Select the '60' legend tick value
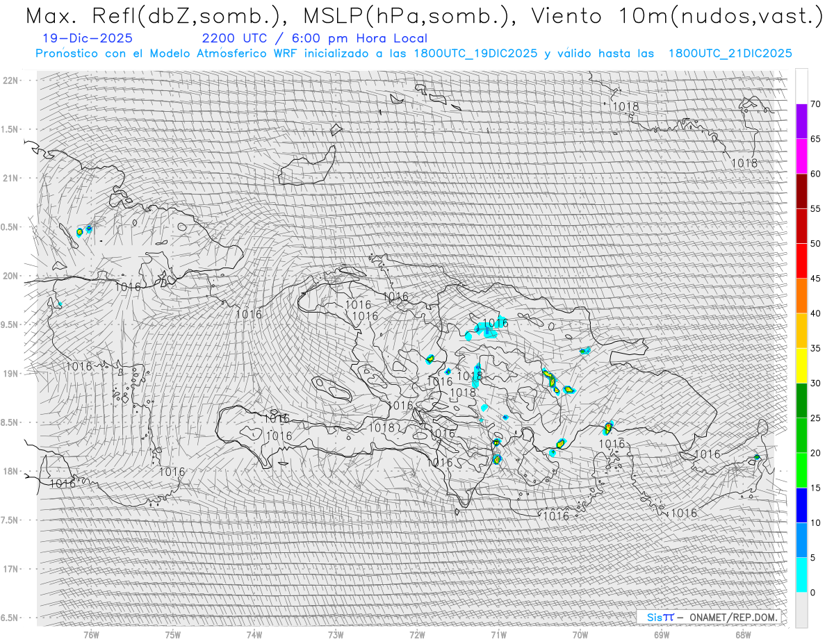Viewport: 834px width, 644px height. tap(816, 174)
